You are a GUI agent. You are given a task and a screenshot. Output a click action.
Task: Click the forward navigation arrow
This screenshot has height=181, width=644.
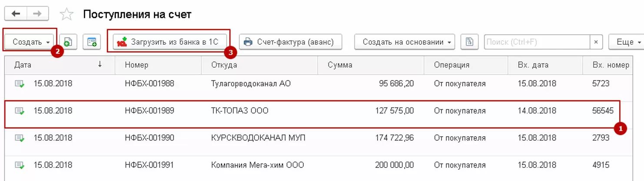tap(37, 14)
